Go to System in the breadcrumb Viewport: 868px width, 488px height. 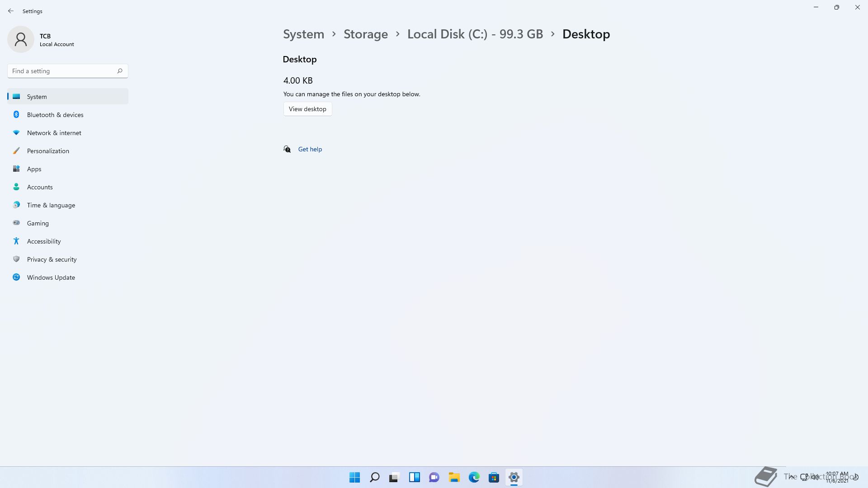303,34
